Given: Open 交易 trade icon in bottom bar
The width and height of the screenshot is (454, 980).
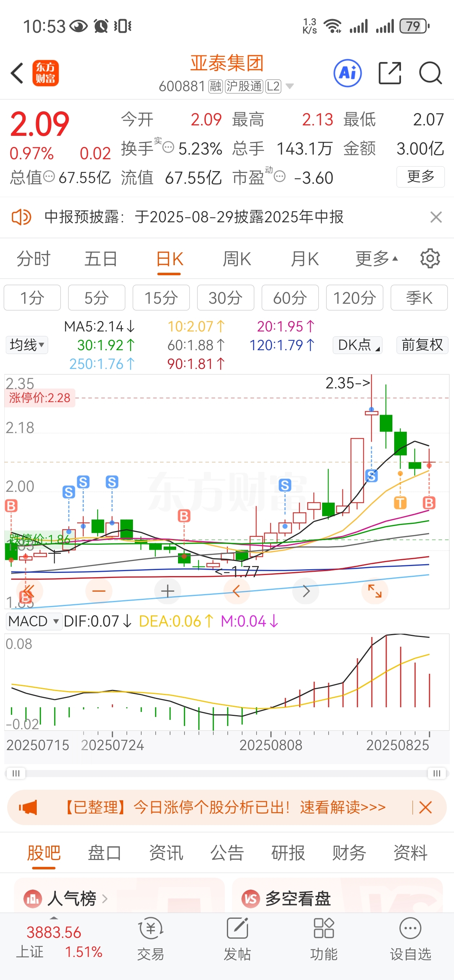Looking at the screenshot, I should (151, 939).
